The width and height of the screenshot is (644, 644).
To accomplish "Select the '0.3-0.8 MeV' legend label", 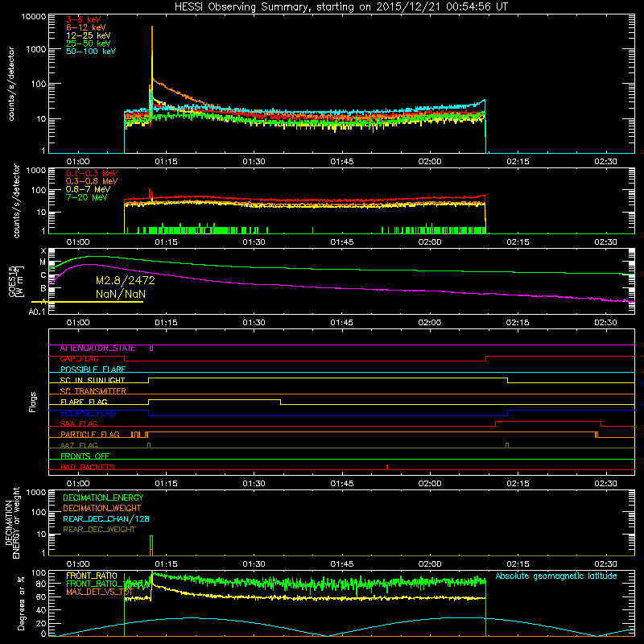I will coord(92,181).
